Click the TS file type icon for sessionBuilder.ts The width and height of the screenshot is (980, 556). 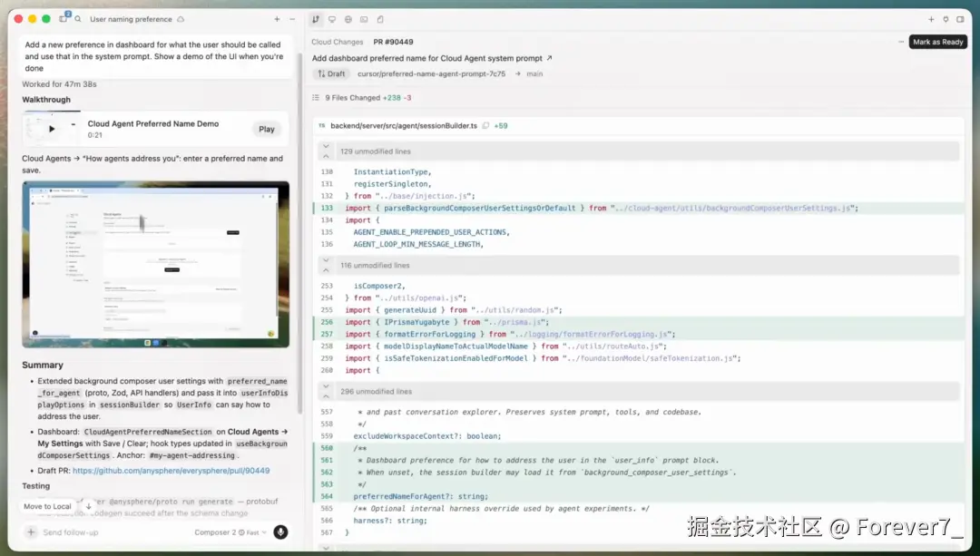[x=322, y=125]
